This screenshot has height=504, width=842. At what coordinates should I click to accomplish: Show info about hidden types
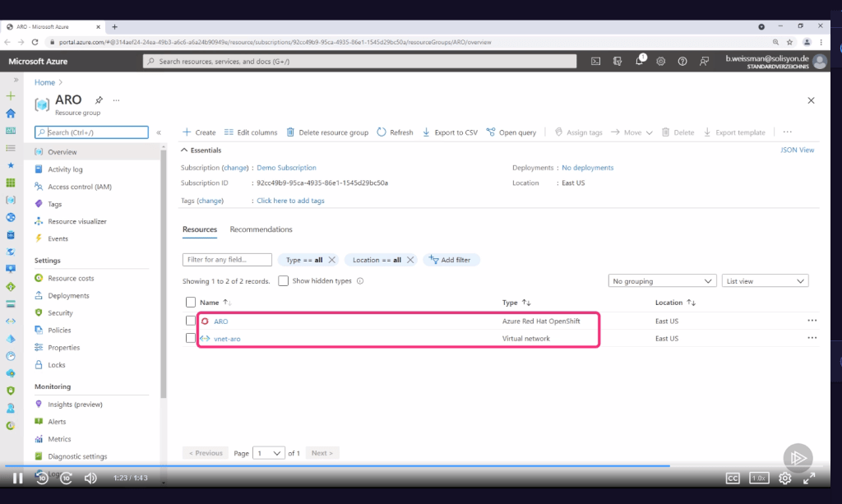pos(360,280)
